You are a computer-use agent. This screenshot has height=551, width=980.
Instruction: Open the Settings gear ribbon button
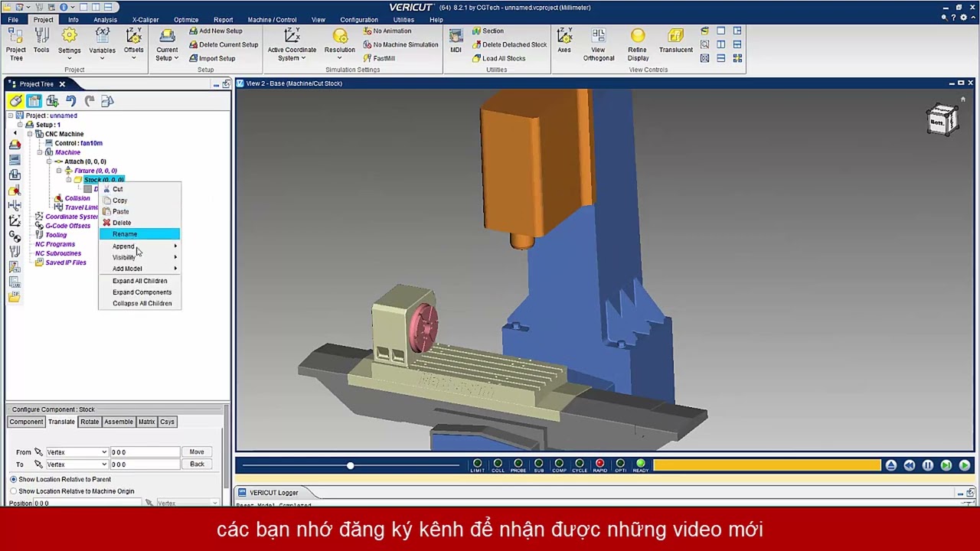pyautogui.click(x=69, y=44)
